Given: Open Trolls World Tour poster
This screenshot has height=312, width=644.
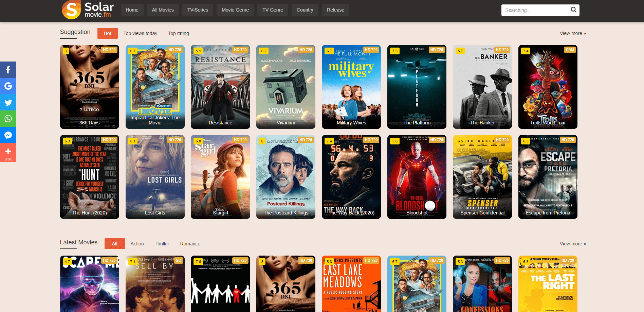Looking at the screenshot, I should coord(548,87).
